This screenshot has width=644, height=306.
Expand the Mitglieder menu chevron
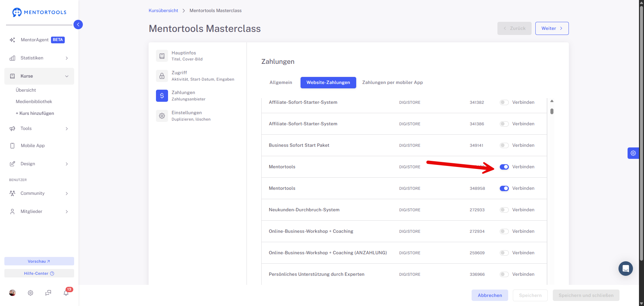coord(67,212)
